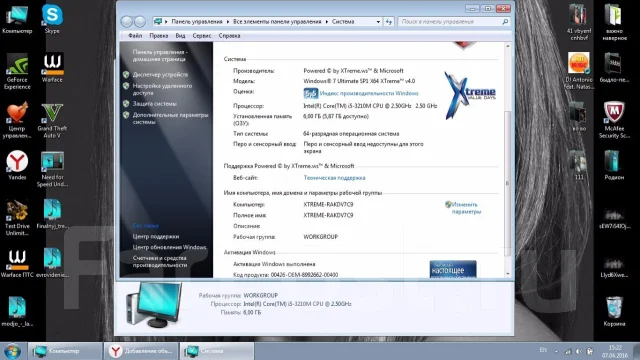Open the Корзина recycle bin

click(614, 311)
